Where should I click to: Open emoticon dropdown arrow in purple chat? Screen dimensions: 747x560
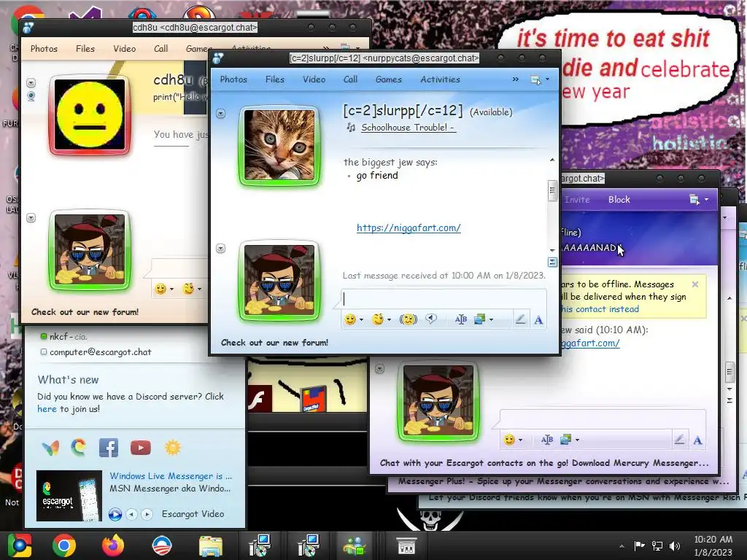click(520, 440)
